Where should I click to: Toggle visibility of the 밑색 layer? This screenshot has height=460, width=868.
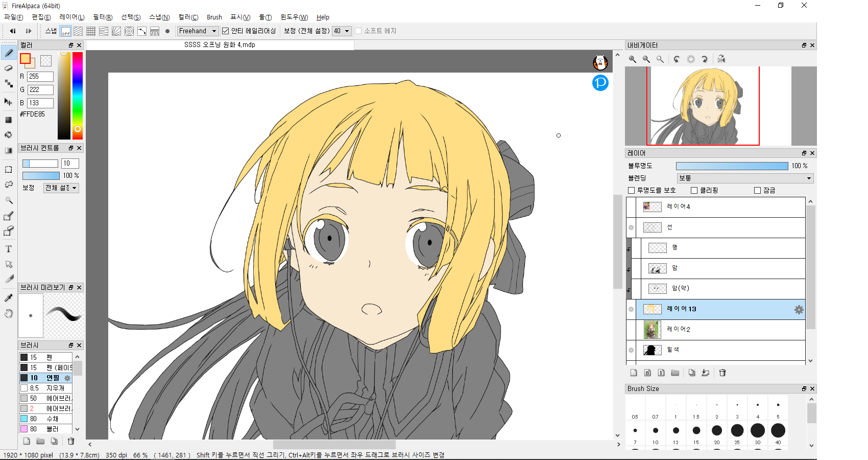click(631, 350)
